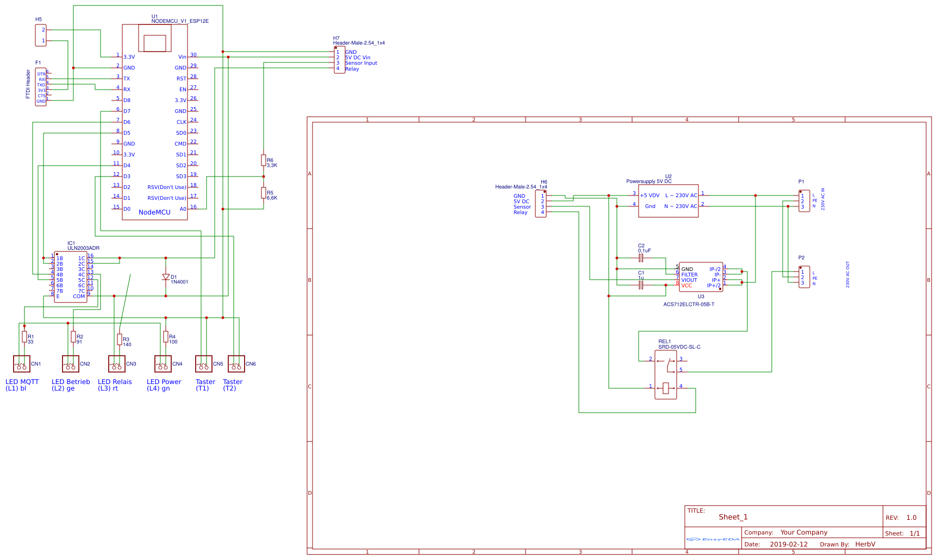Click the LED Power (L4) gn label
This screenshot has height=560, width=937.
(x=164, y=385)
